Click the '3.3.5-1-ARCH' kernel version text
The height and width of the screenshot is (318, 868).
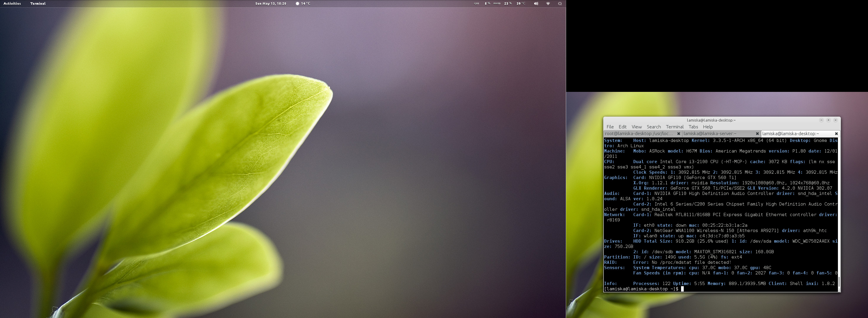coord(729,141)
